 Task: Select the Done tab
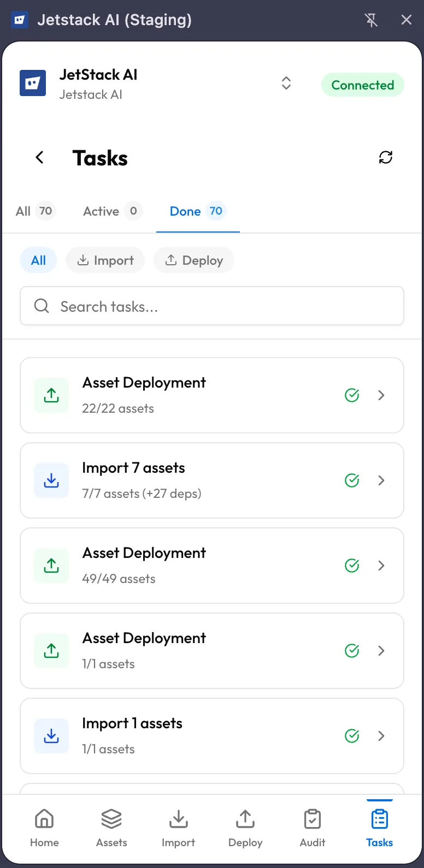click(198, 211)
